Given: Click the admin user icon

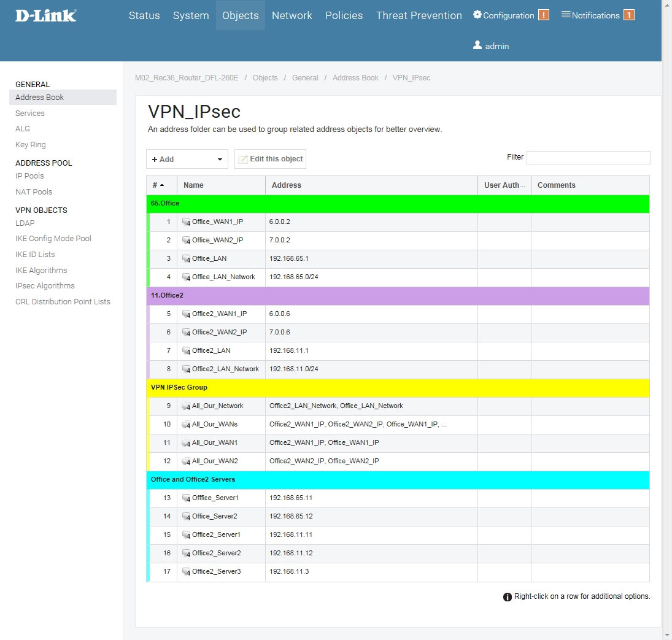Looking at the screenshot, I should coord(477,45).
